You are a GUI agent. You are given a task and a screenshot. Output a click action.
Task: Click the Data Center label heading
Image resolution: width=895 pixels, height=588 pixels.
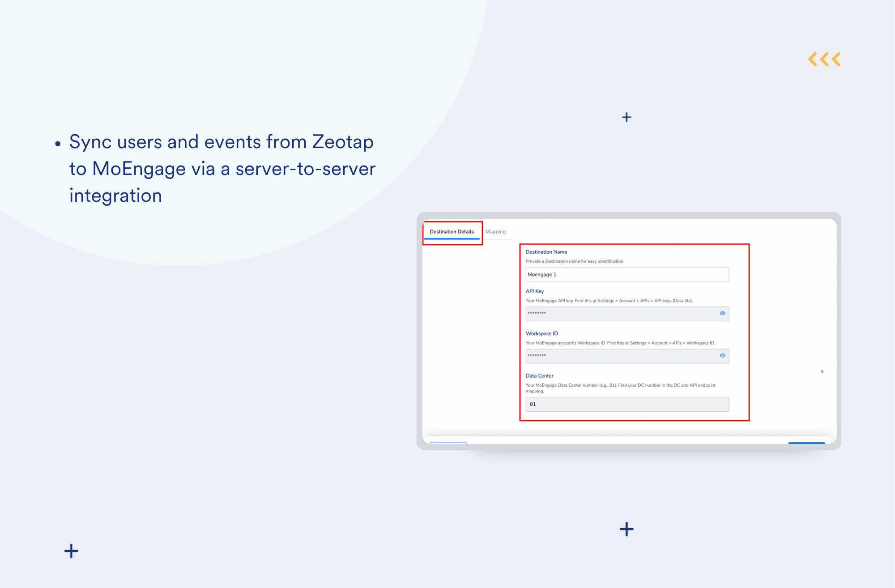click(539, 375)
